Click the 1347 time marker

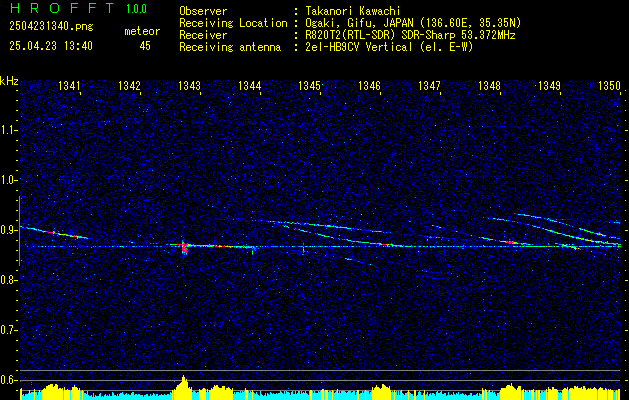point(429,86)
